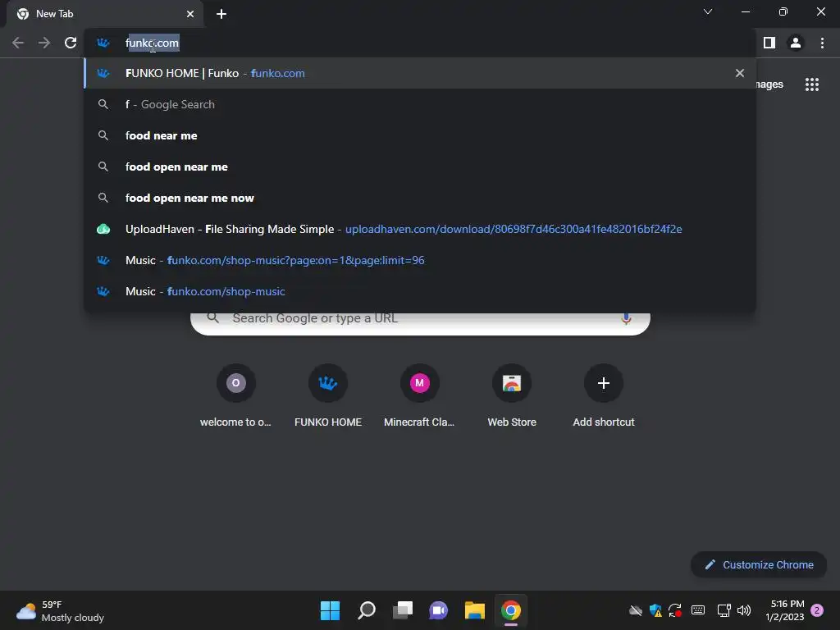Viewport: 840px width, 630px height.
Task: Click the touch keyboard tray icon
Action: pyautogui.click(x=698, y=610)
